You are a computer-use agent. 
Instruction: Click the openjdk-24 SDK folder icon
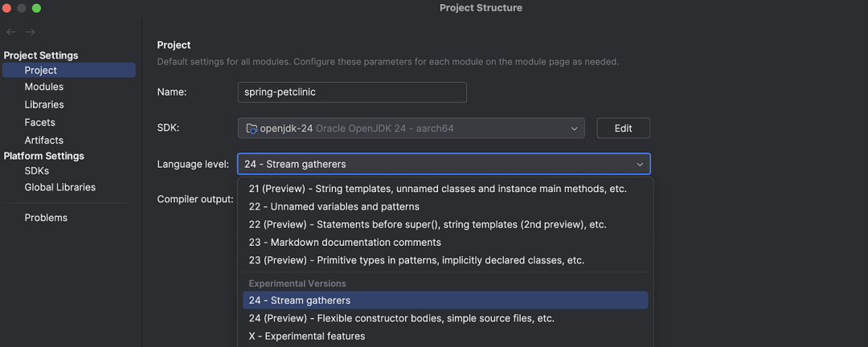point(252,129)
